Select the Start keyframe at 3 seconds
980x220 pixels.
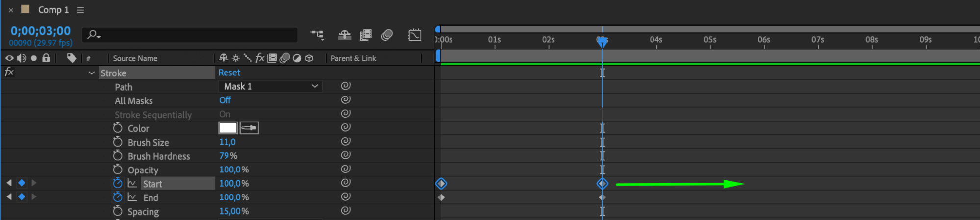602,184
